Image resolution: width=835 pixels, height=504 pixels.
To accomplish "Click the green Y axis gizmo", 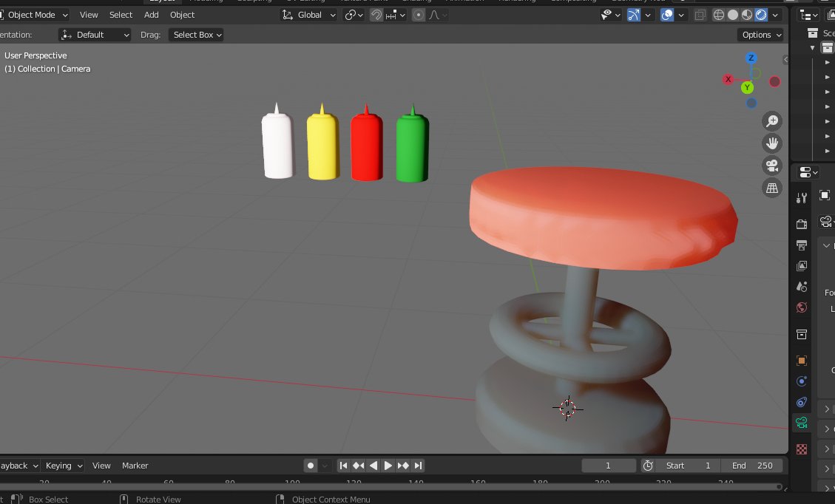I will pos(747,87).
